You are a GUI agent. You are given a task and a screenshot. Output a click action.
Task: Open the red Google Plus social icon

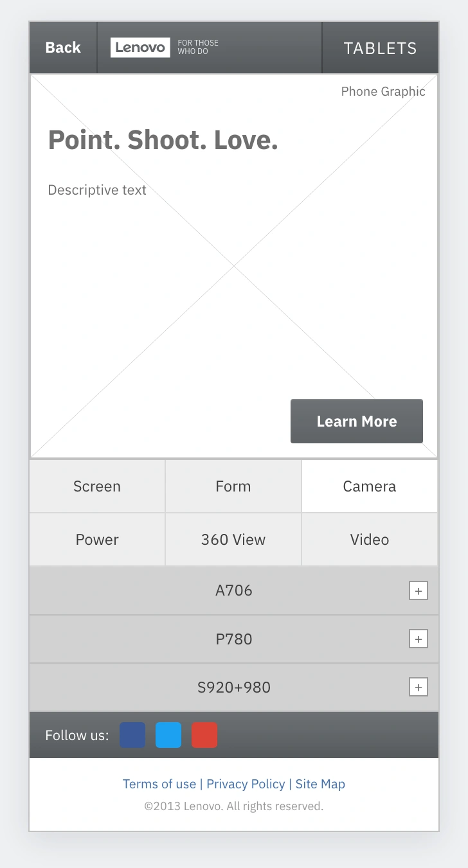[x=204, y=735]
